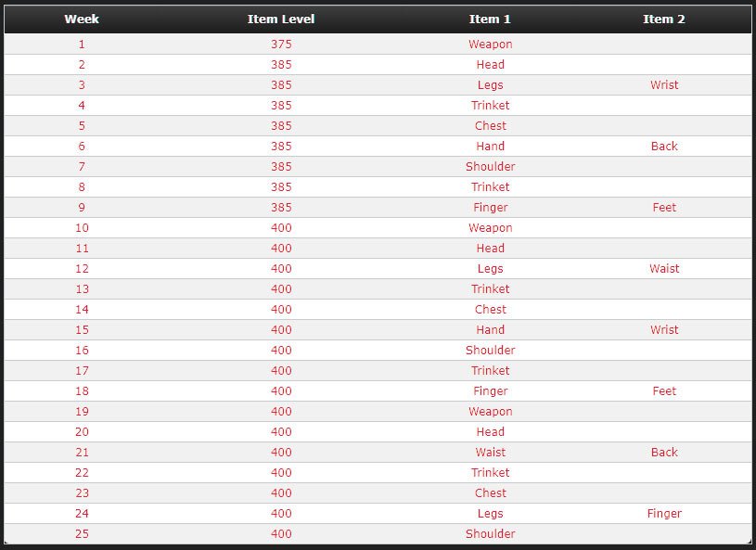
Task: Click Waist in the week 12 row
Action: pos(664,269)
